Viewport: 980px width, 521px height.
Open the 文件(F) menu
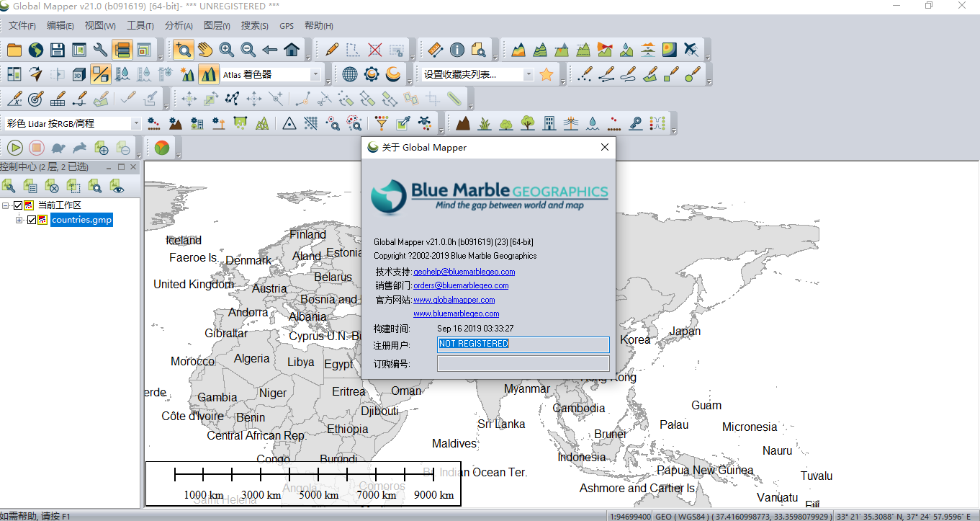pos(22,25)
